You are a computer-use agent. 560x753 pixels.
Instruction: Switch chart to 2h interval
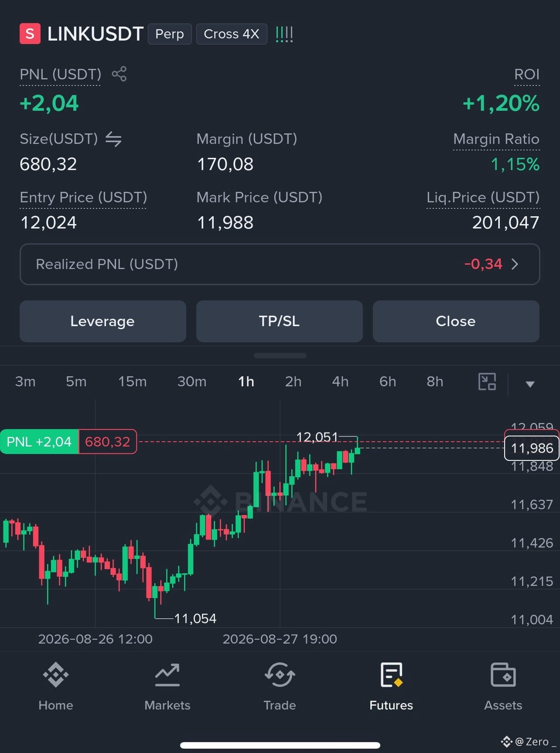(293, 382)
